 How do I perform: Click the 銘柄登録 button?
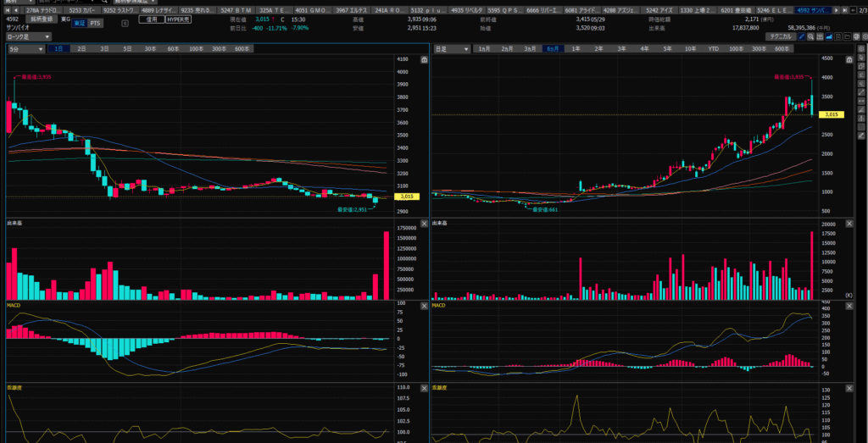click(40, 18)
